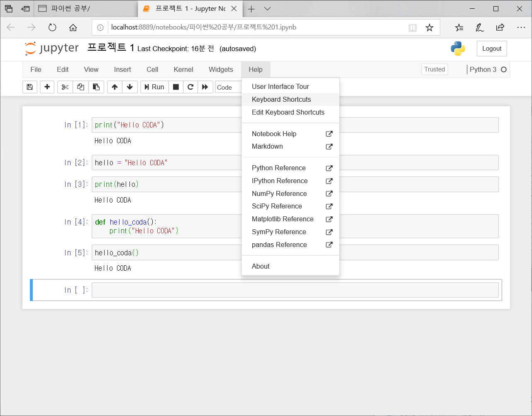
Task: Open Notebook Help link
Action: (x=290, y=134)
